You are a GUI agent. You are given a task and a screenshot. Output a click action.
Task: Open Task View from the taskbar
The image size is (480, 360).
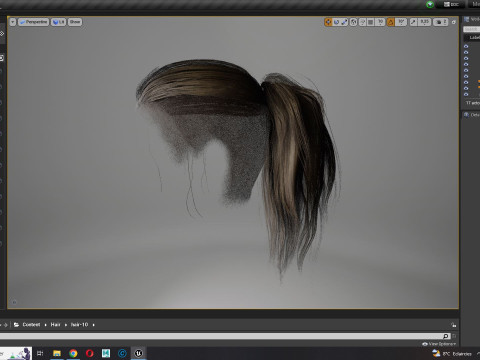[40, 353]
